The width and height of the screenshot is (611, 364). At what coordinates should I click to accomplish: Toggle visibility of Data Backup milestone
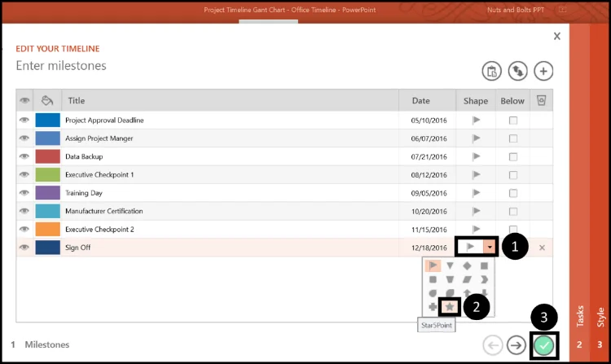tap(24, 156)
